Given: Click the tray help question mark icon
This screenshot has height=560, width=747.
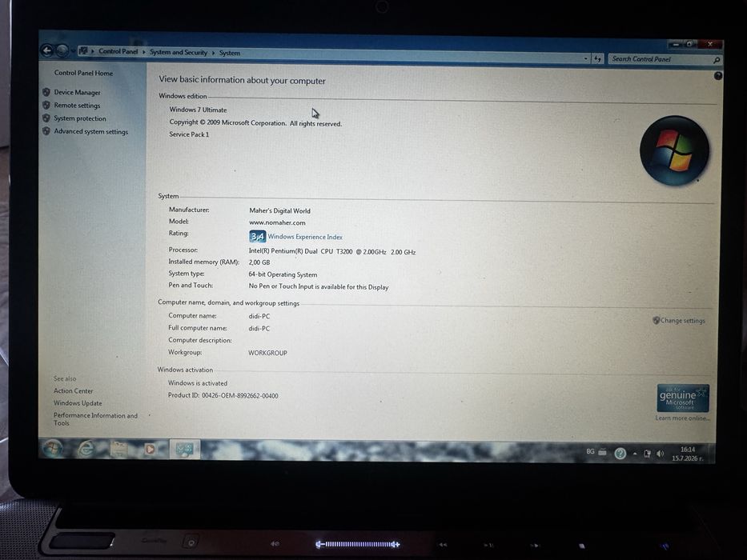Looking at the screenshot, I should 620,454.
